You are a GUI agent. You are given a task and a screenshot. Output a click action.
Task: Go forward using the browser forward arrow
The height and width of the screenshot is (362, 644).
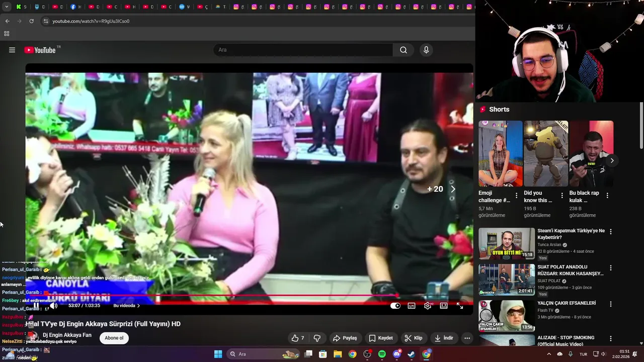click(19, 21)
